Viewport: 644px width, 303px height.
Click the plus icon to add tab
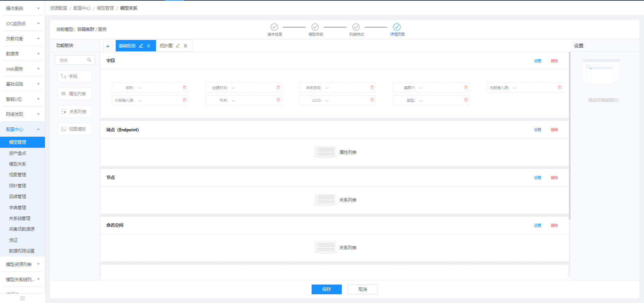coord(108,46)
